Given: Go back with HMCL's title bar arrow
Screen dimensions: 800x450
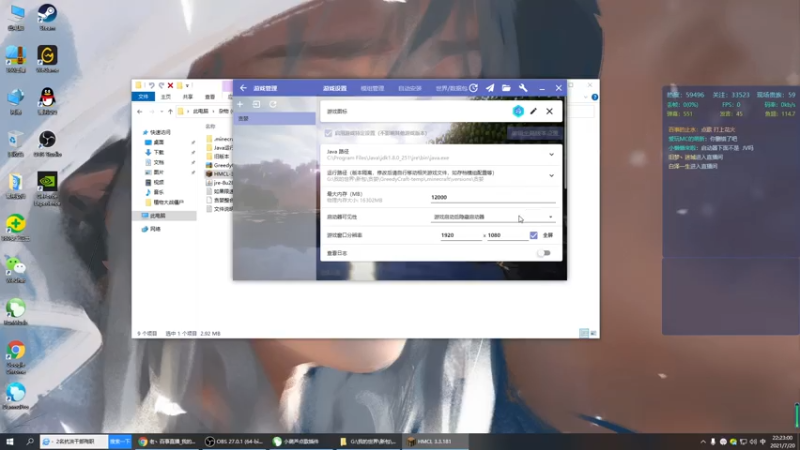Looking at the screenshot, I should tap(243, 88).
